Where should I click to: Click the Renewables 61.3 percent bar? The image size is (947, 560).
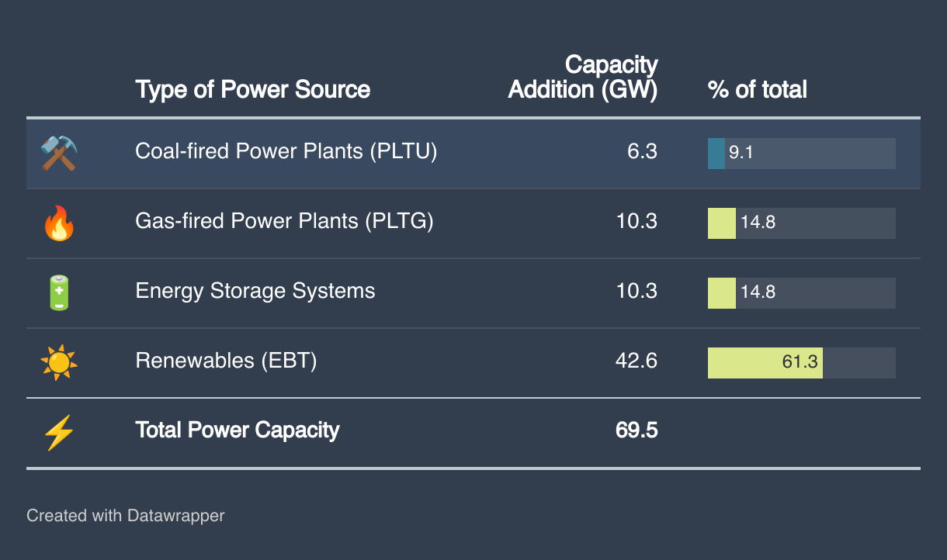[x=765, y=363]
